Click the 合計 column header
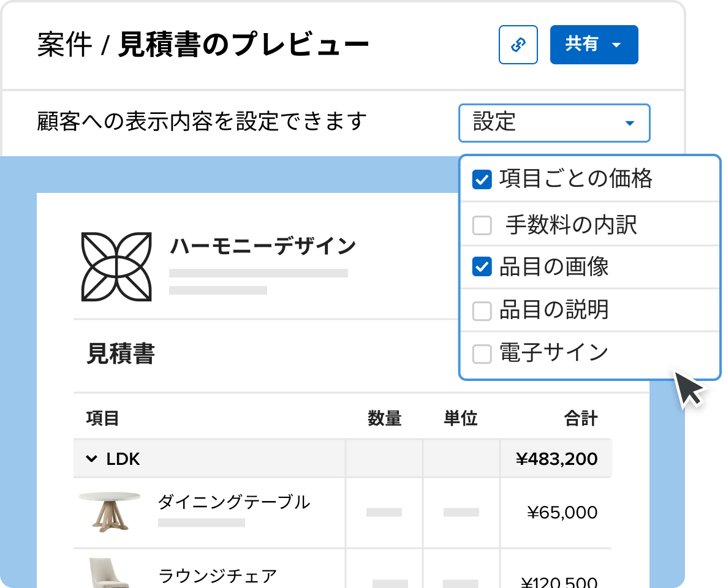 pos(580,418)
